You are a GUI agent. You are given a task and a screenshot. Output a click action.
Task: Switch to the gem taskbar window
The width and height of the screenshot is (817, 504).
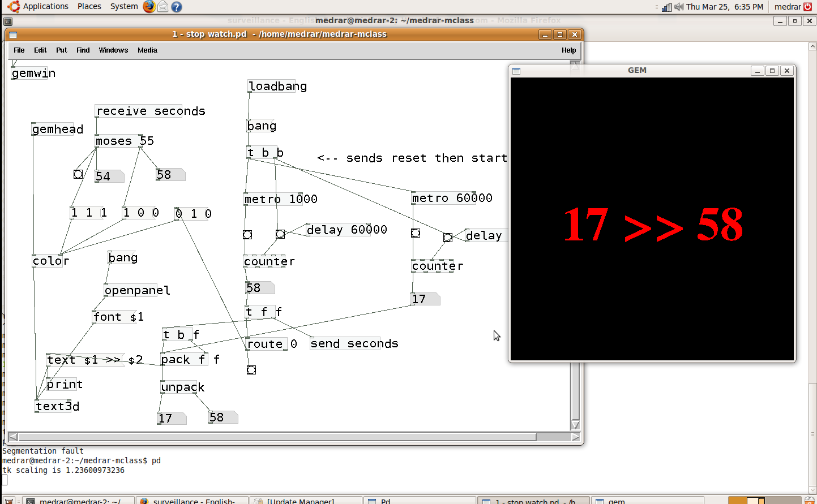(647, 501)
